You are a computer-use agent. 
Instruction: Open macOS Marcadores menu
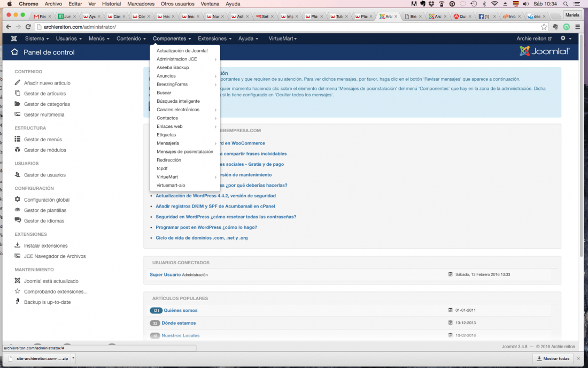(141, 4)
